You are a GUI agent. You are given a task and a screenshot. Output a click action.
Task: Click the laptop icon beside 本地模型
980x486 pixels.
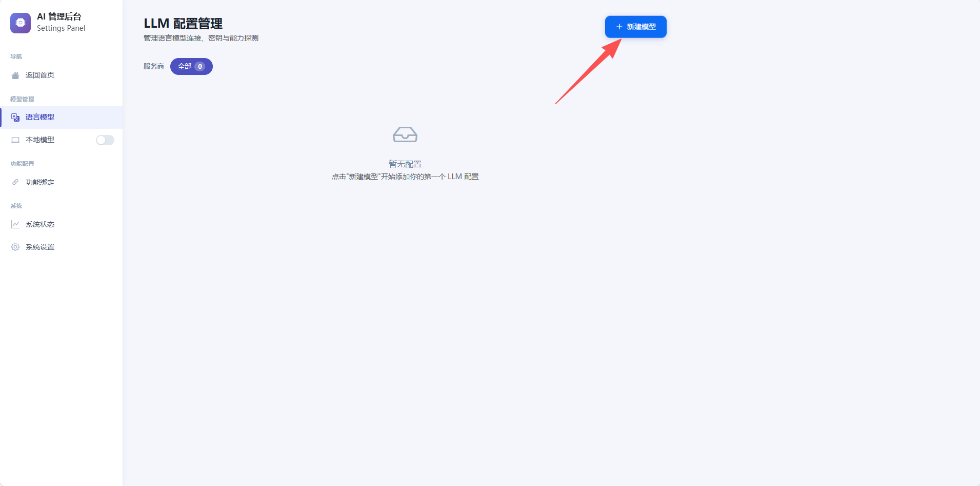[x=15, y=140]
